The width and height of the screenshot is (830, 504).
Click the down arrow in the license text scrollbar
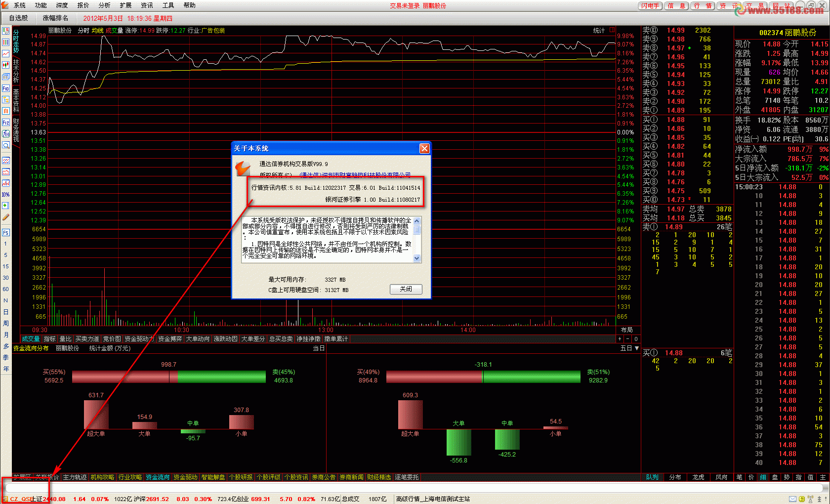416,258
